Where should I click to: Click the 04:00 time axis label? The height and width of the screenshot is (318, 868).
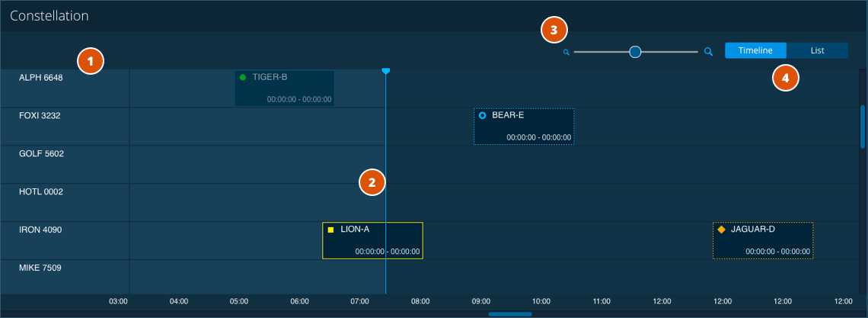point(179,301)
